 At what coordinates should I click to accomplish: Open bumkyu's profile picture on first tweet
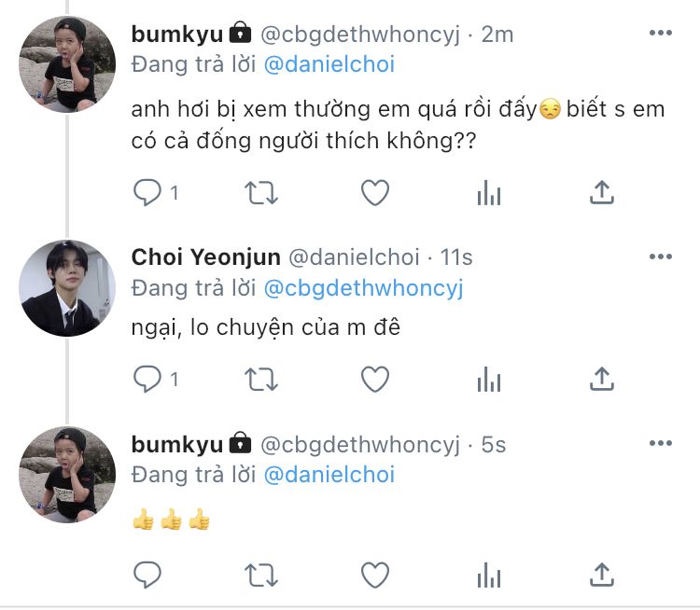pos(66,64)
